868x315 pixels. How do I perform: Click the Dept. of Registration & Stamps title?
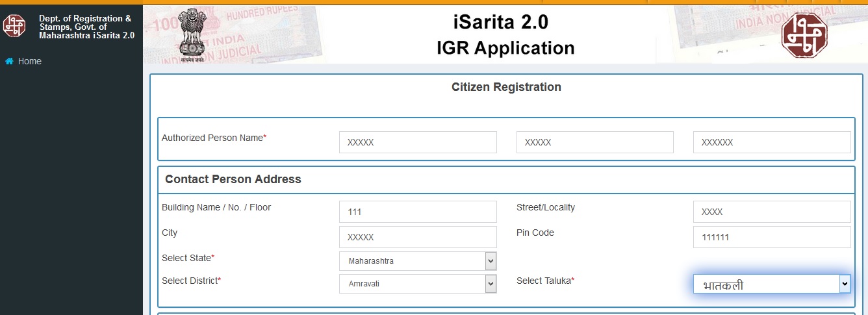click(x=86, y=27)
